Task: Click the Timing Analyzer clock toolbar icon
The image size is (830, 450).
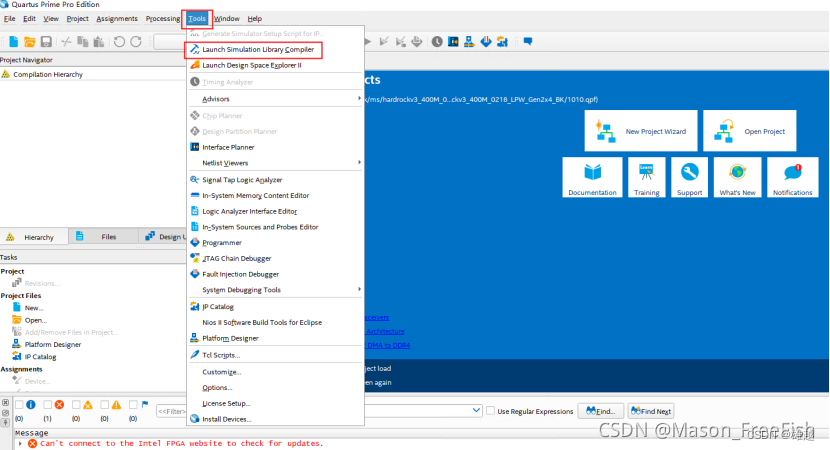Action: click(x=437, y=41)
